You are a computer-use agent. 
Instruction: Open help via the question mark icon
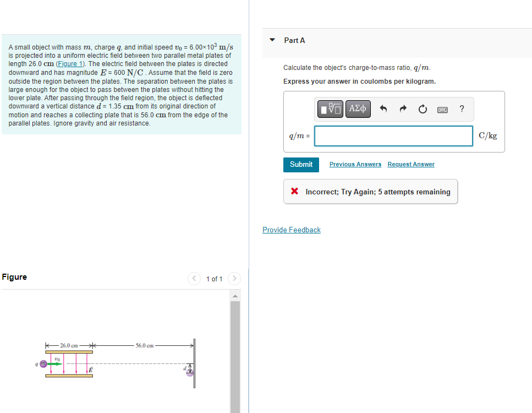[x=461, y=108]
